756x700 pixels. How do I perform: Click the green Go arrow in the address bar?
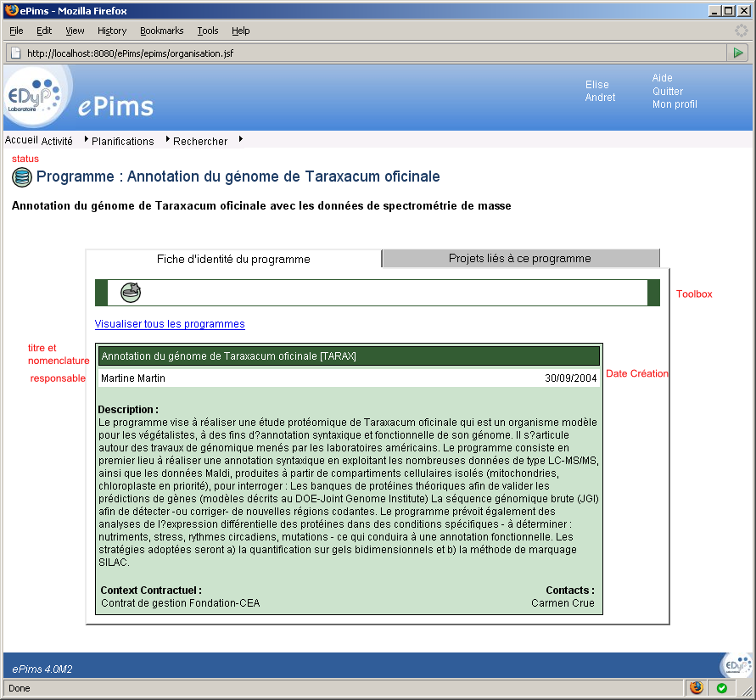coord(739,52)
